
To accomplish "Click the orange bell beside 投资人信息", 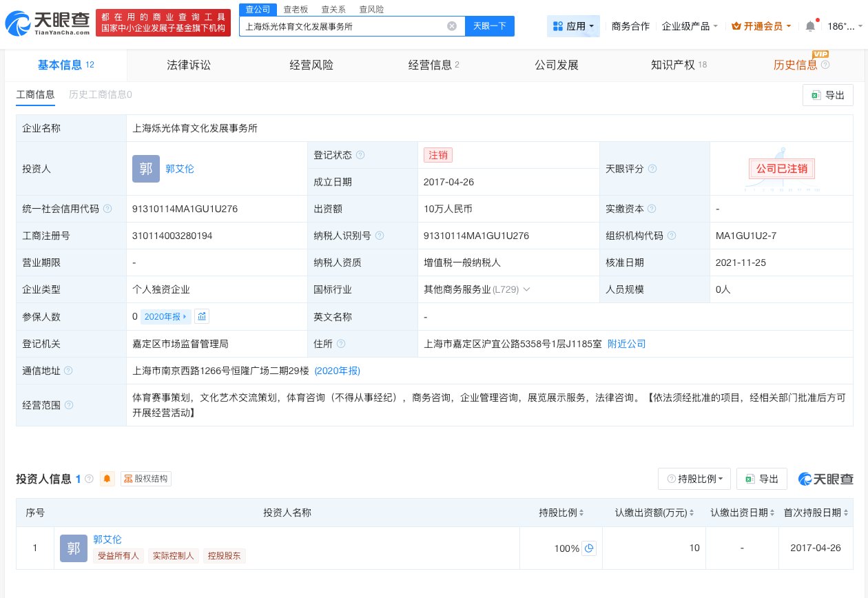I will [107, 478].
